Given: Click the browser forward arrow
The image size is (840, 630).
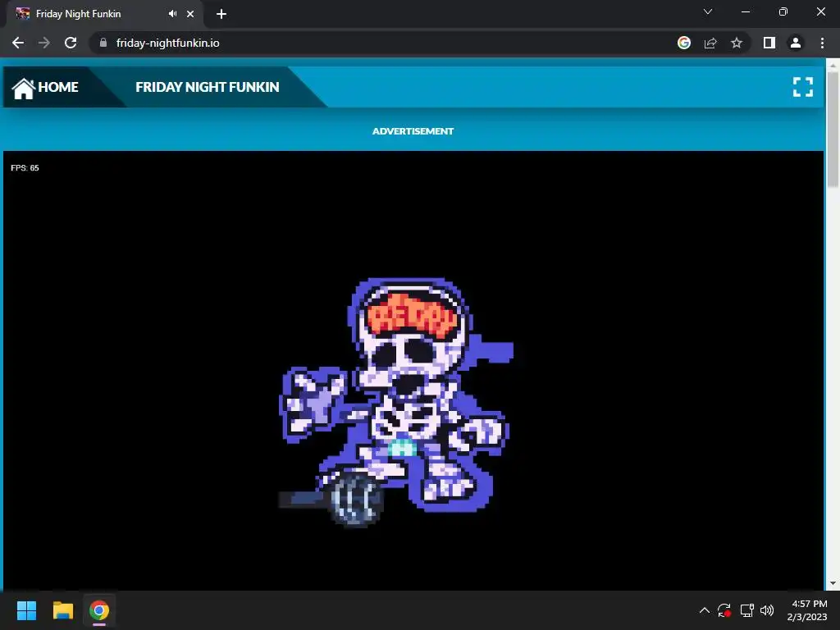Looking at the screenshot, I should (44, 43).
